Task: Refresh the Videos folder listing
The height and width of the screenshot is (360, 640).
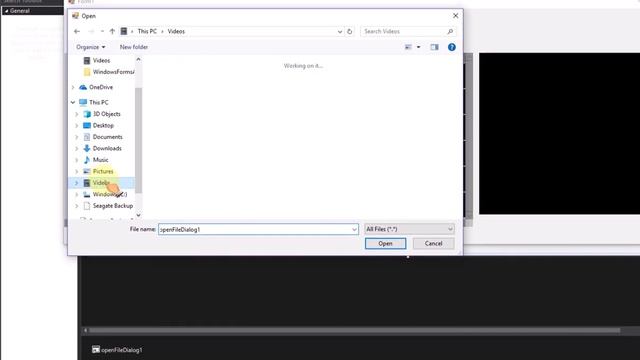Action: 349,31
